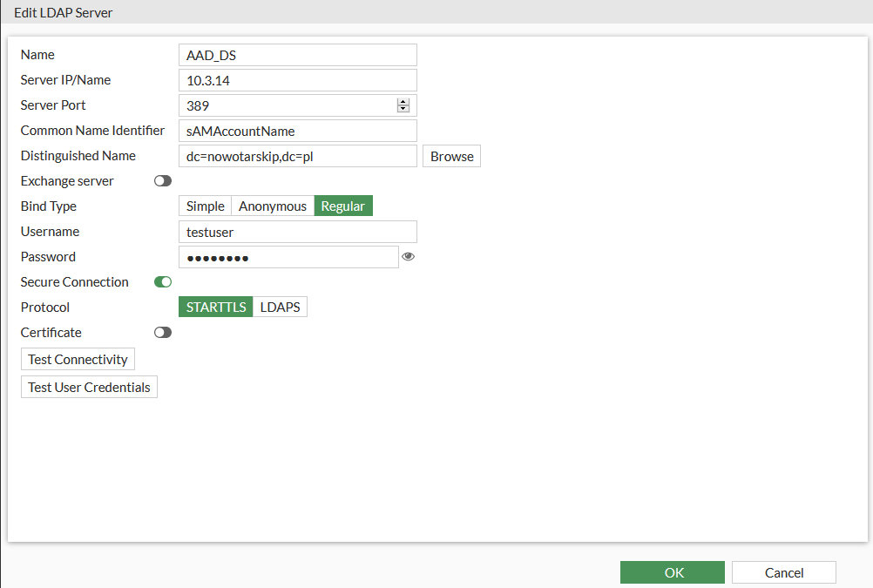Run Test User Credentials

pos(89,388)
